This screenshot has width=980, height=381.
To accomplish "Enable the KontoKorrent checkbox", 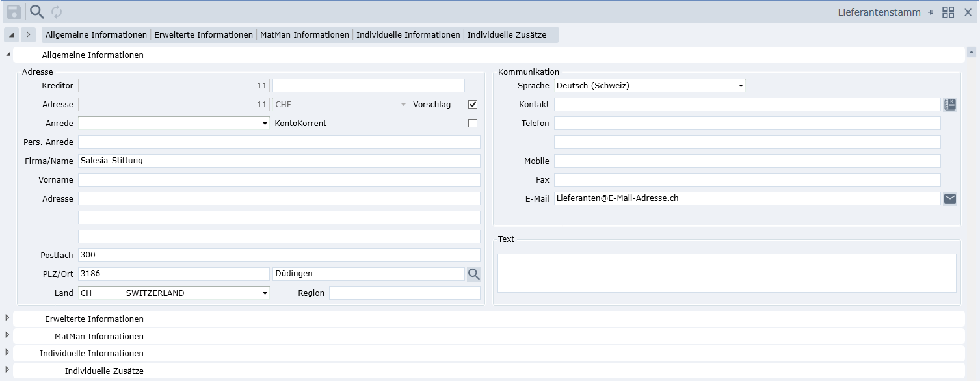I will [473, 124].
